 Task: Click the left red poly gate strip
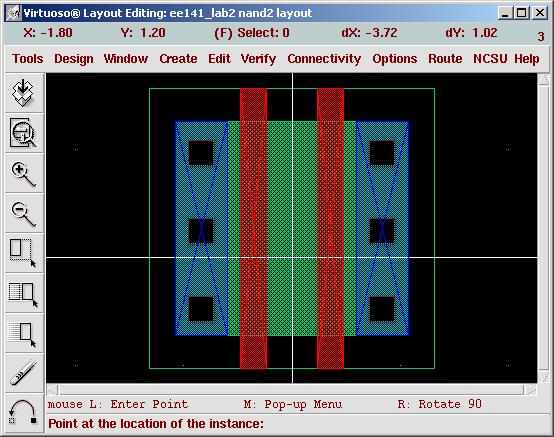pyautogui.click(x=253, y=228)
